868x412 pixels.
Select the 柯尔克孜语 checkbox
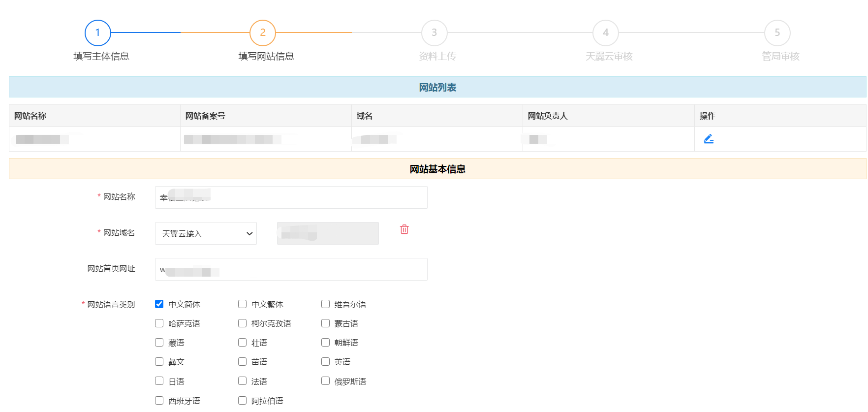242,323
